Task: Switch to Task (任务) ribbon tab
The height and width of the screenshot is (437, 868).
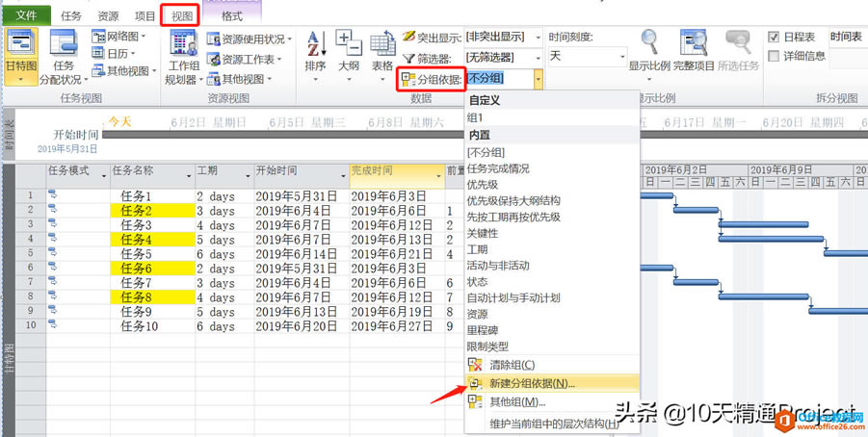Action: tap(71, 16)
